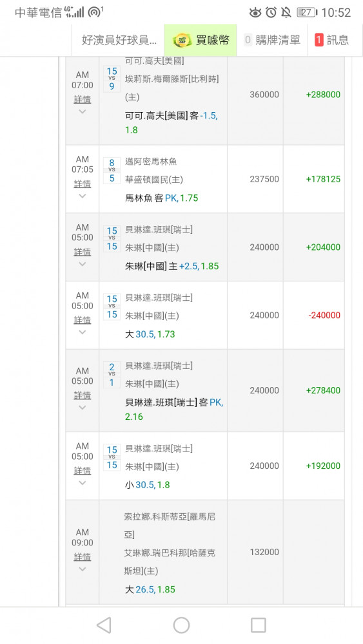Select the 好演員好球員 title tab
The width and height of the screenshot is (363, 644).
(x=119, y=40)
